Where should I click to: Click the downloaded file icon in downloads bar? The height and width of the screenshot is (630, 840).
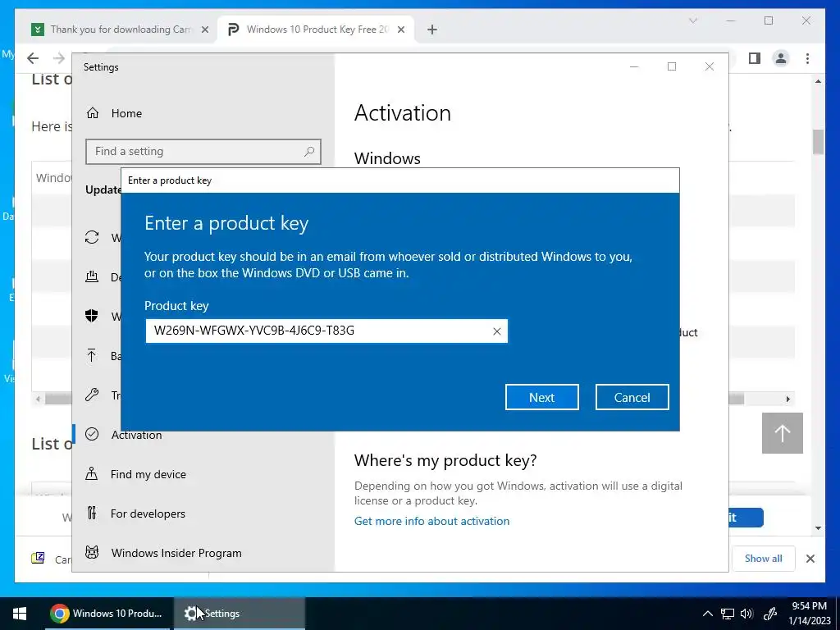pos(38,558)
